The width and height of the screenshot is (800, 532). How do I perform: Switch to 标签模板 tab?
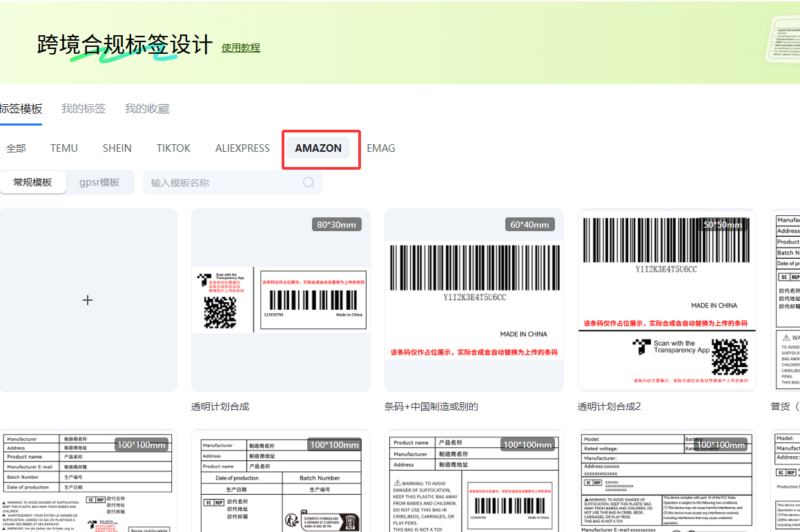(21, 108)
